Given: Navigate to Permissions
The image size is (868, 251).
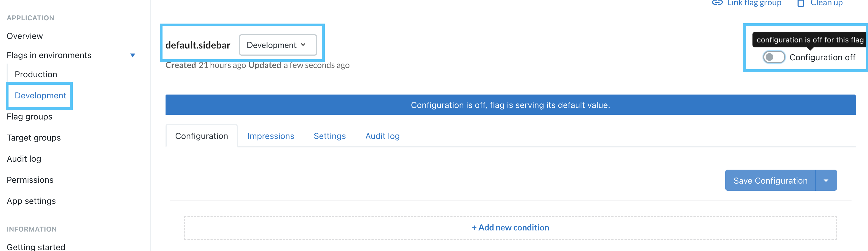Looking at the screenshot, I should 30,180.
